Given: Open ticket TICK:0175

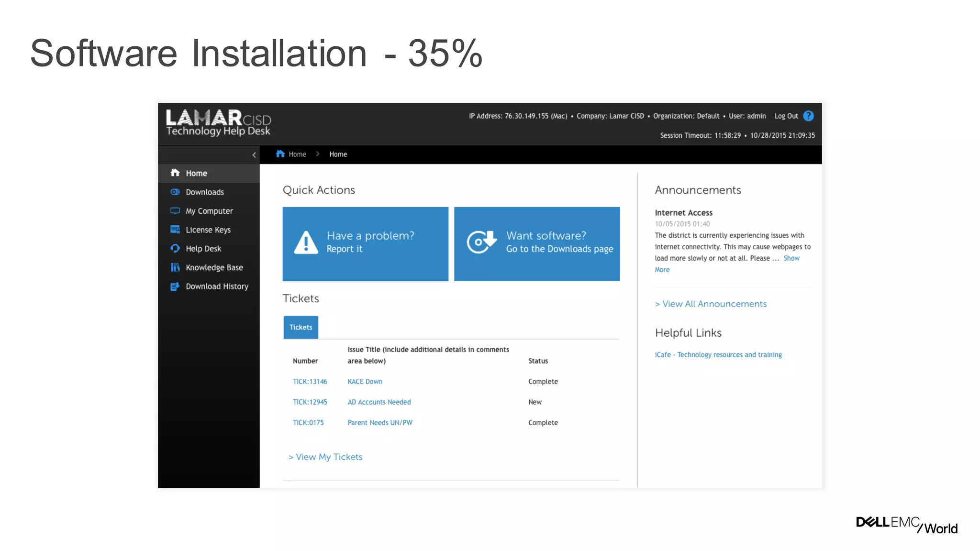Looking at the screenshot, I should click(x=308, y=422).
